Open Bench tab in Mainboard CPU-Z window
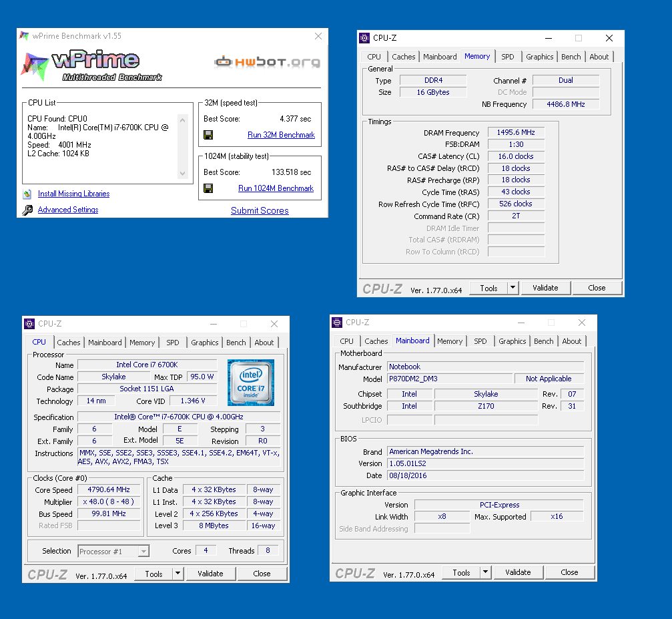Viewport: 672px width, 619px height. coord(544,341)
